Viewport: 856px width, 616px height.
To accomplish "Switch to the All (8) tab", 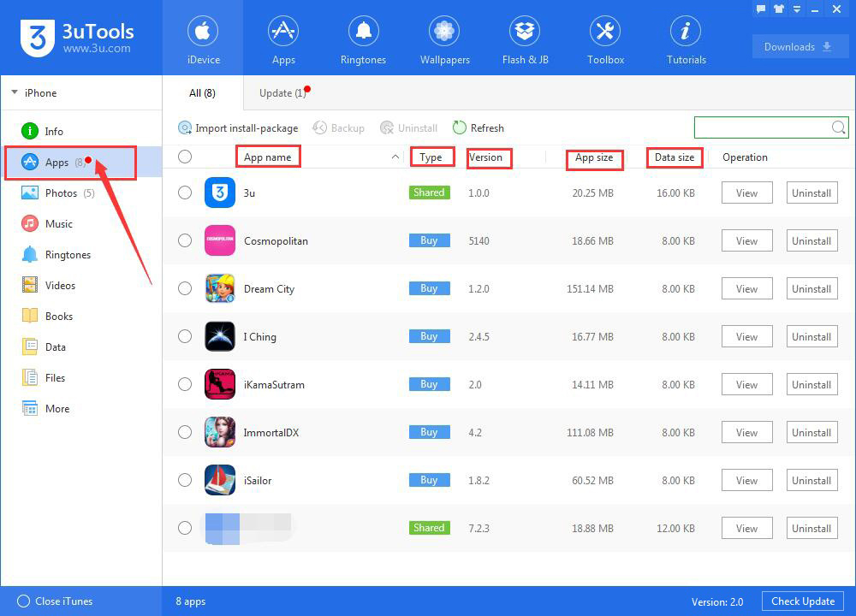I will click(203, 93).
